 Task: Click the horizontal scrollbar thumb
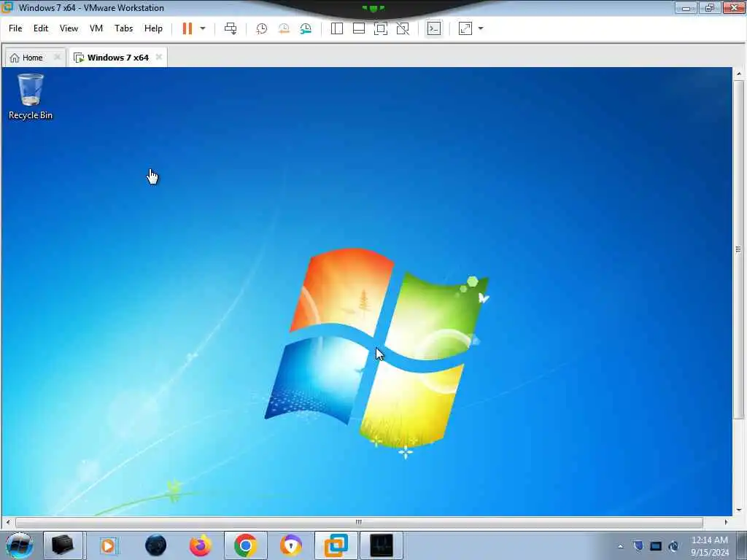pos(359,522)
